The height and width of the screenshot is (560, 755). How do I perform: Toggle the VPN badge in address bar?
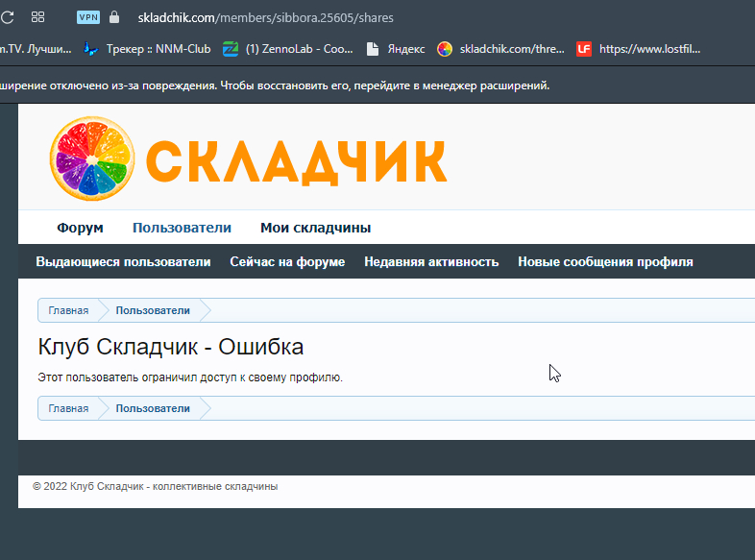point(88,17)
